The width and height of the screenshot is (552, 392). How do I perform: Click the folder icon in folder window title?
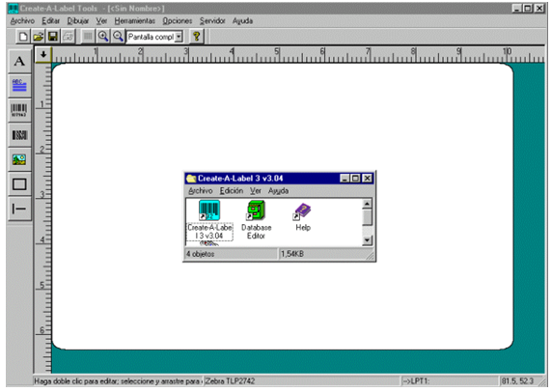pos(191,179)
